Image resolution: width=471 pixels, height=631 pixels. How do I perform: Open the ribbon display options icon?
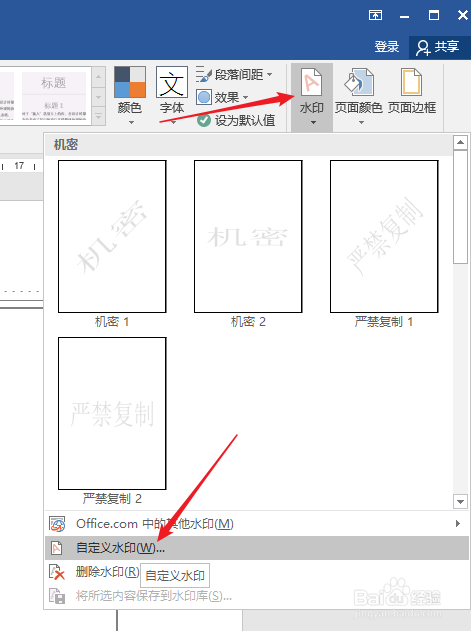click(x=375, y=15)
